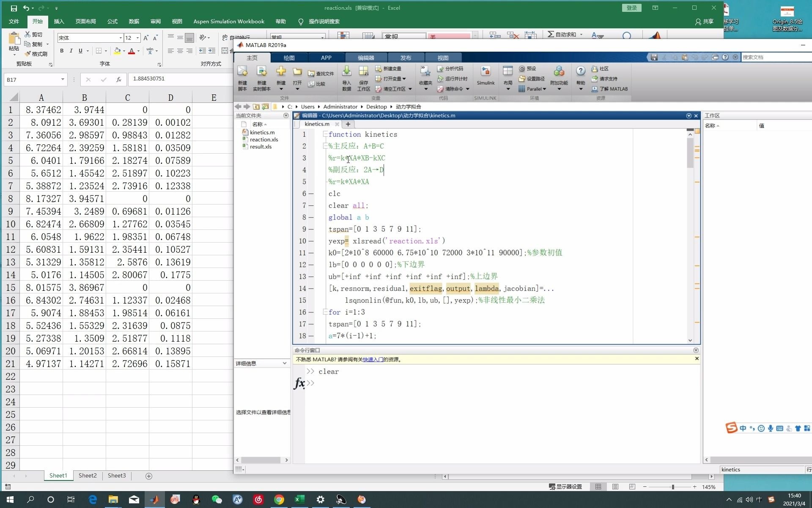The height and width of the screenshot is (508, 812).
Task: Click the Excel Increase Font Size icon
Action: (146, 38)
